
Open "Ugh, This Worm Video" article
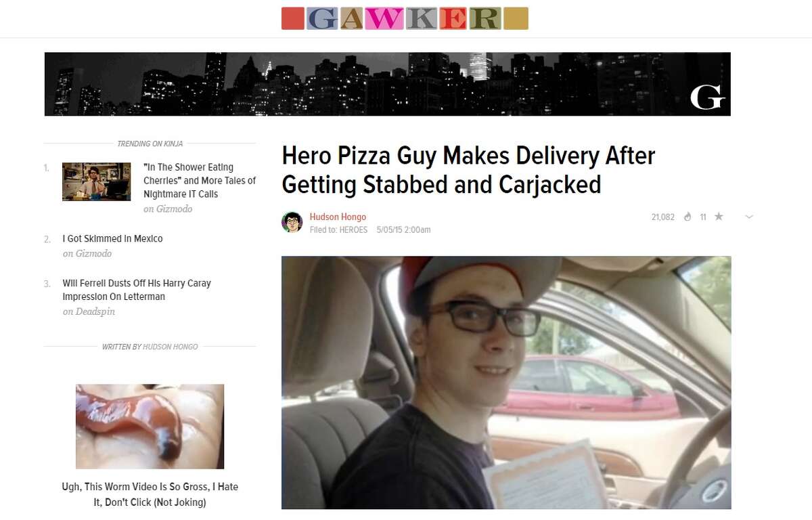pos(150,494)
